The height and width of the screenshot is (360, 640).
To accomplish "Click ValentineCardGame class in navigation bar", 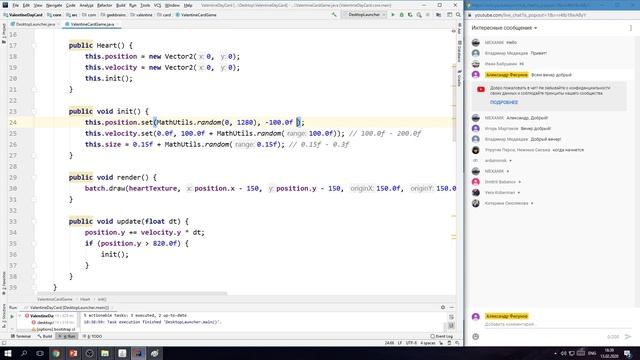I will (196, 15).
